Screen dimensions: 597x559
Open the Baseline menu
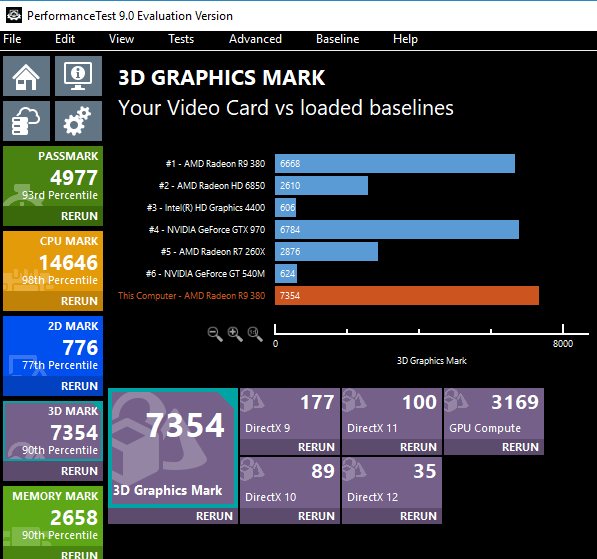[338, 39]
